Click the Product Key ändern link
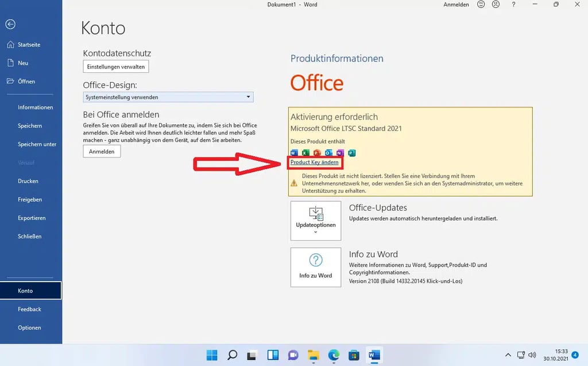 314,162
